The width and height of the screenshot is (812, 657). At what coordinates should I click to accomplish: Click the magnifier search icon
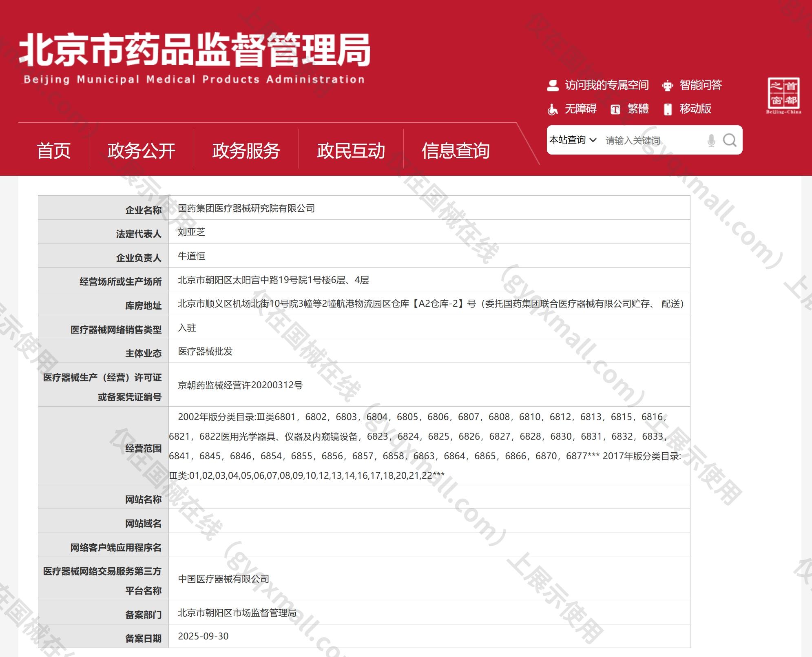click(x=730, y=140)
